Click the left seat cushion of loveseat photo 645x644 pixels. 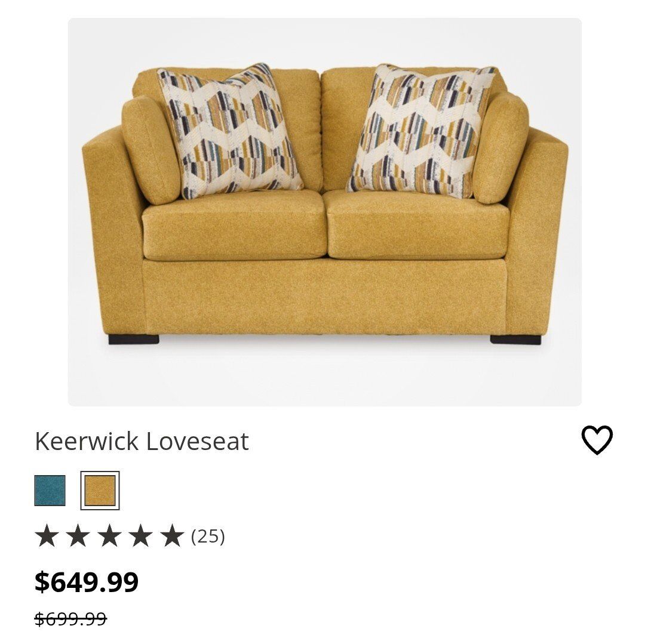tap(235, 225)
